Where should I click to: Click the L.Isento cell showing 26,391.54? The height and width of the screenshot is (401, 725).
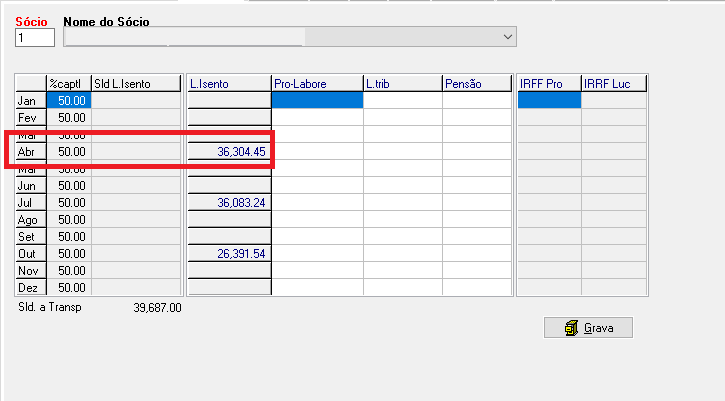pyautogui.click(x=229, y=253)
